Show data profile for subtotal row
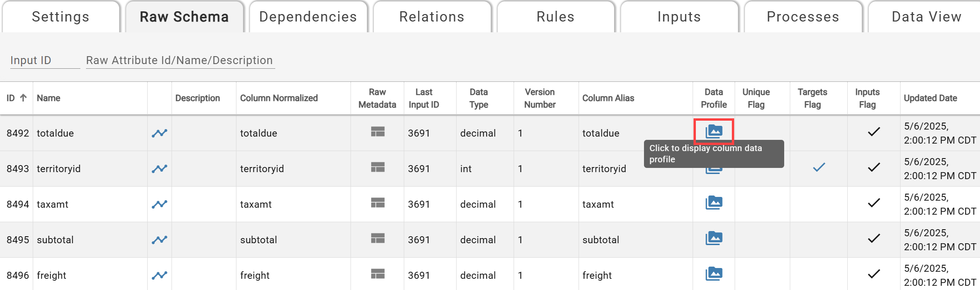Image resolution: width=980 pixels, height=290 pixels. pos(714,238)
